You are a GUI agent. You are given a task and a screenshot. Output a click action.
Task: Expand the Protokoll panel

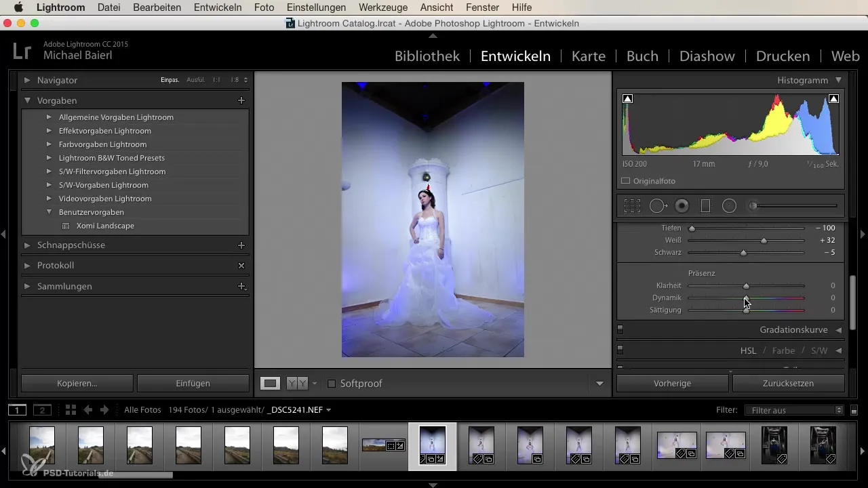pyautogui.click(x=27, y=266)
